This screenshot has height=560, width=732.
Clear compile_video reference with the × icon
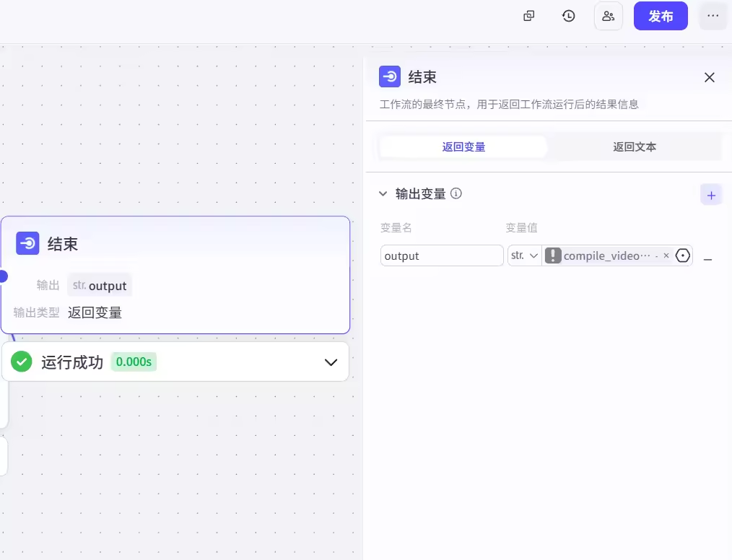666,255
